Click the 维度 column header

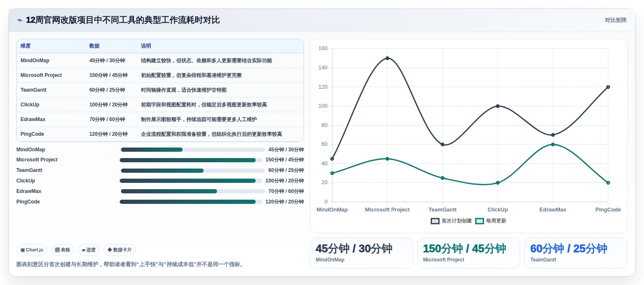coord(26,46)
